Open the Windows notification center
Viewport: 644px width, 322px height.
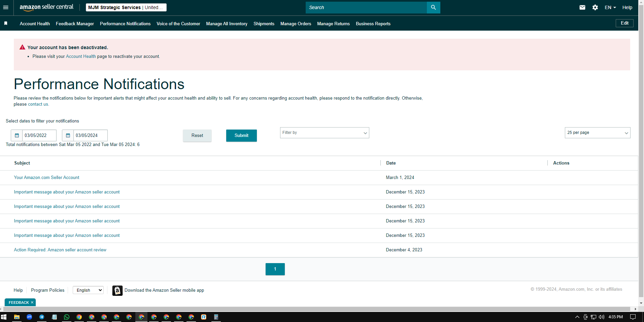pos(633,317)
